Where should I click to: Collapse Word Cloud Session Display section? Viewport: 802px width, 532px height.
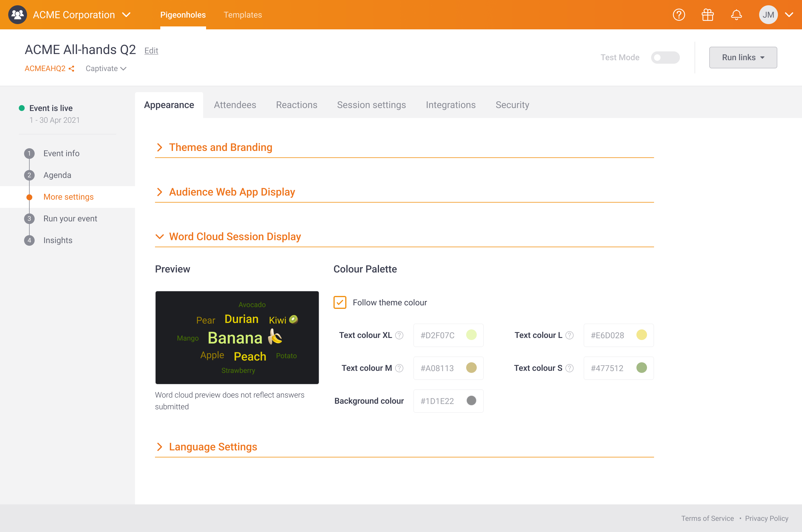(x=235, y=236)
